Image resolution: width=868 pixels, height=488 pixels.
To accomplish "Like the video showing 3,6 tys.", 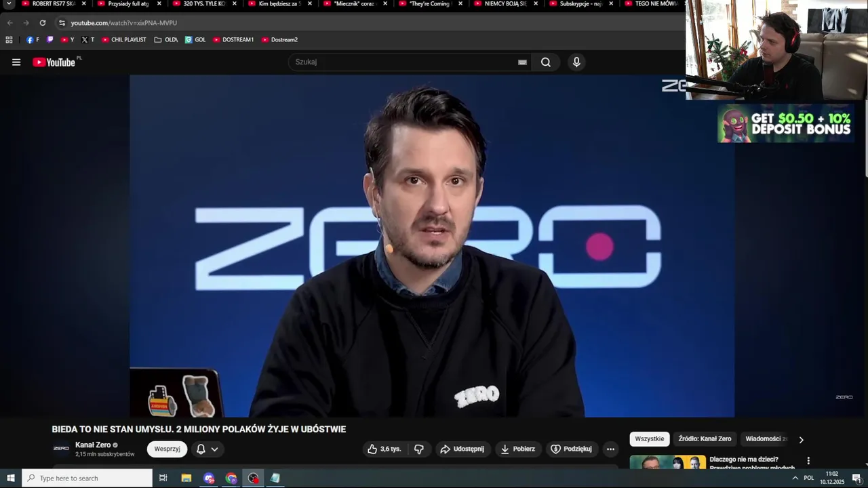I will click(384, 449).
